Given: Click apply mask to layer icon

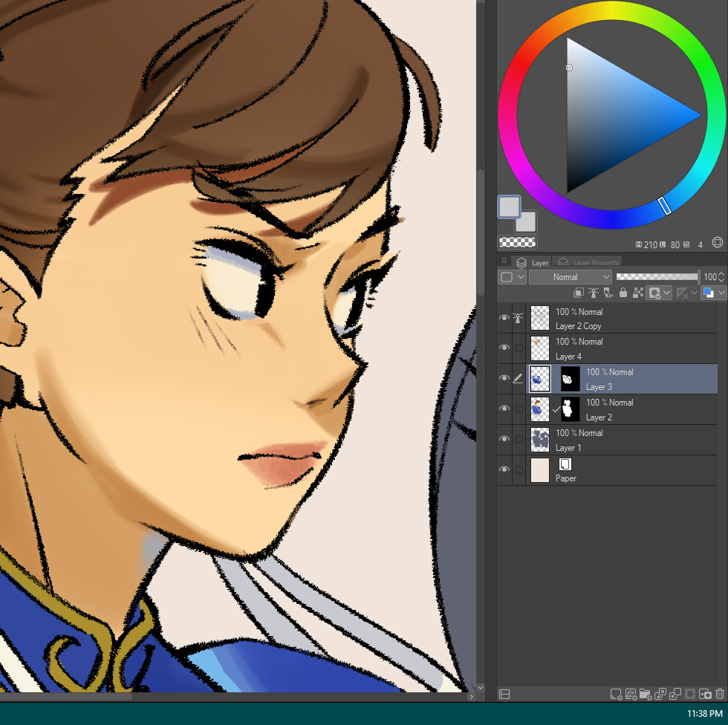Looking at the screenshot, I should (x=705, y=694).
